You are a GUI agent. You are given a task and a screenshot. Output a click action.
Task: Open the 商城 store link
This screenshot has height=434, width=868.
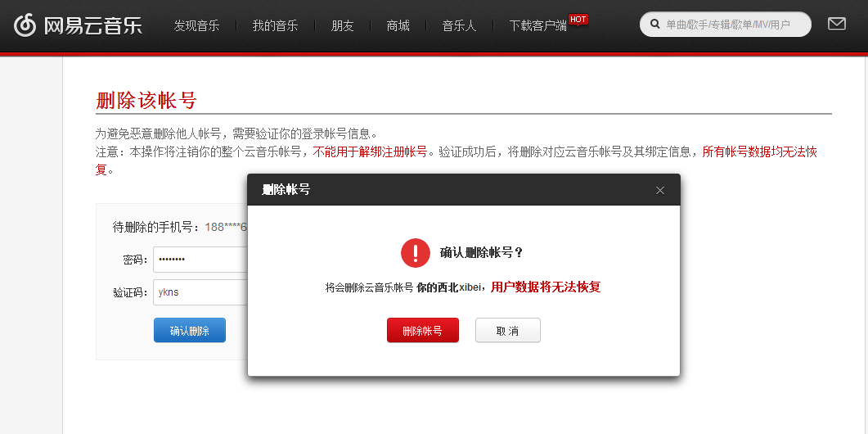point(398,25)
